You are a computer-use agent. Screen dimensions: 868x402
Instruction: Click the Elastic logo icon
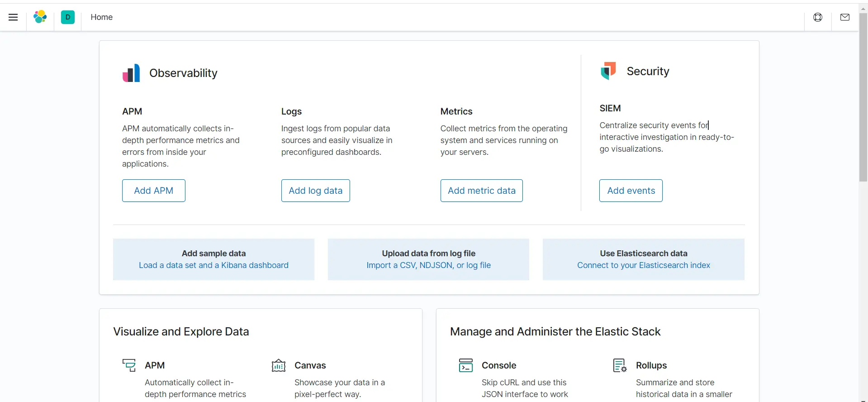pyautogui.click(x=40, y=17)
